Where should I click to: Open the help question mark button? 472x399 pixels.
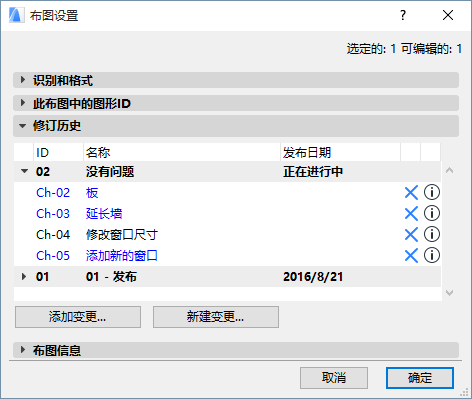click(403, 15)
